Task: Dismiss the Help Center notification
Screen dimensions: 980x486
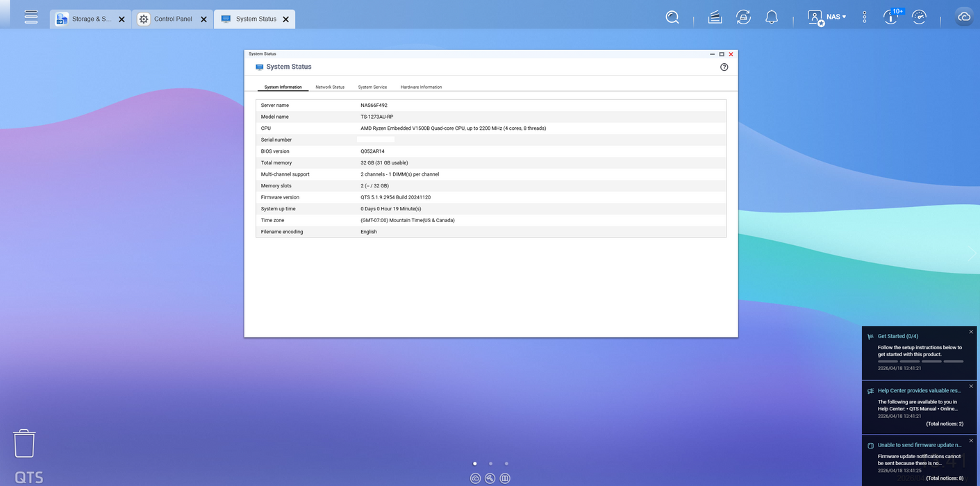Action: point(971,386)
